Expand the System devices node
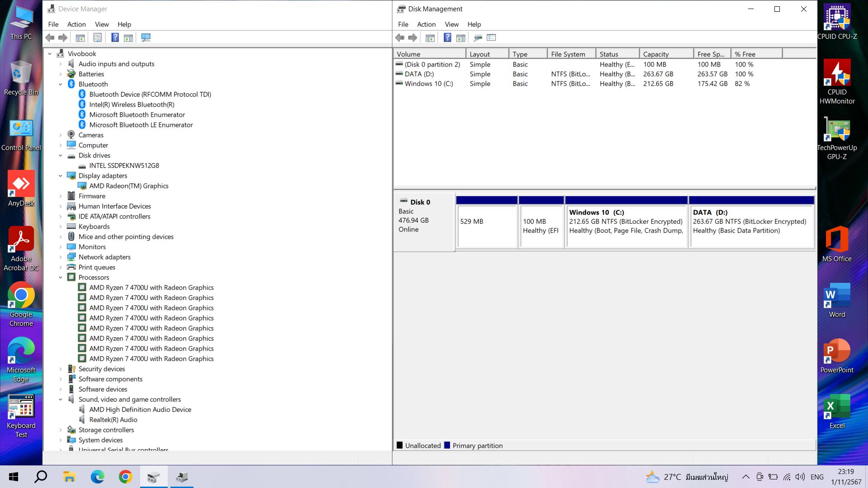 pyautogui.click(x=61, y=440)
